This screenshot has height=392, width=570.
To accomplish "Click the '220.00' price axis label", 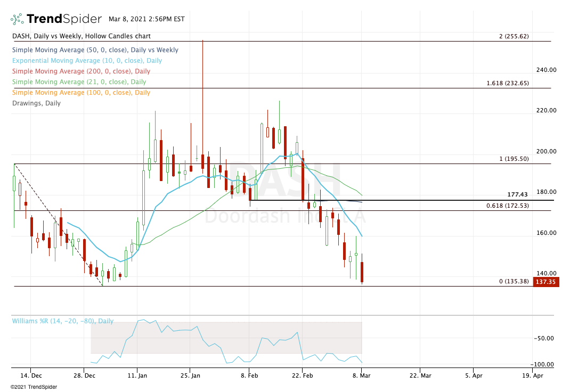I will (547, 110).
